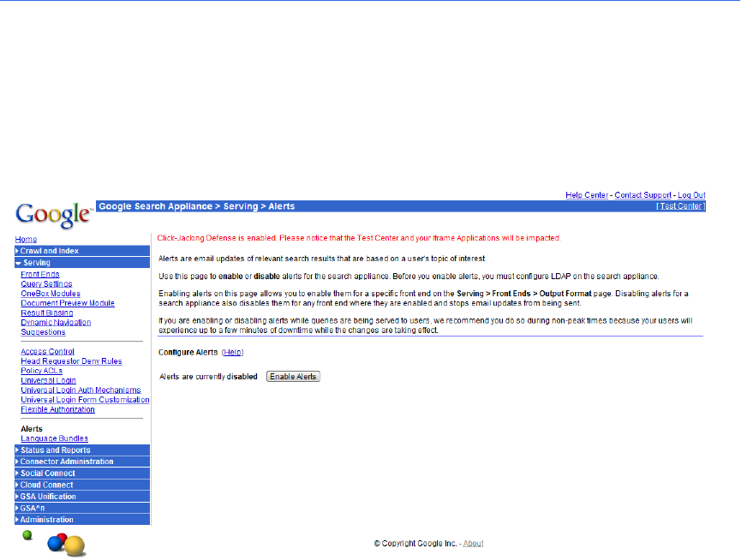
Task: Open the Configure Alerts Help link
Action: tap(232, 352)
